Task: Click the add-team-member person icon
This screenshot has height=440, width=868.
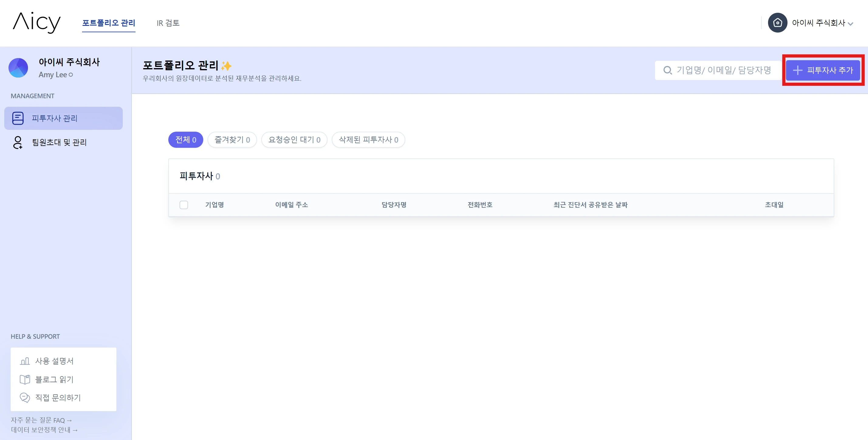Action: click(x=18, y=143)
